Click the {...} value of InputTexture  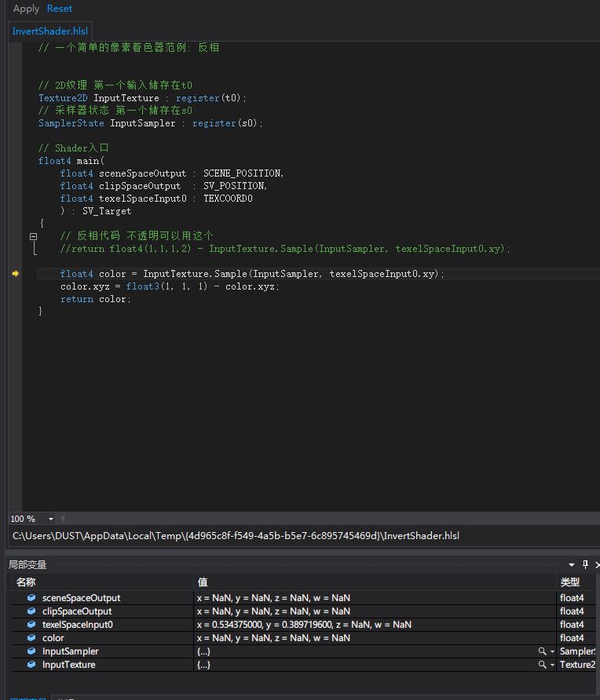[x=203, y=665]
